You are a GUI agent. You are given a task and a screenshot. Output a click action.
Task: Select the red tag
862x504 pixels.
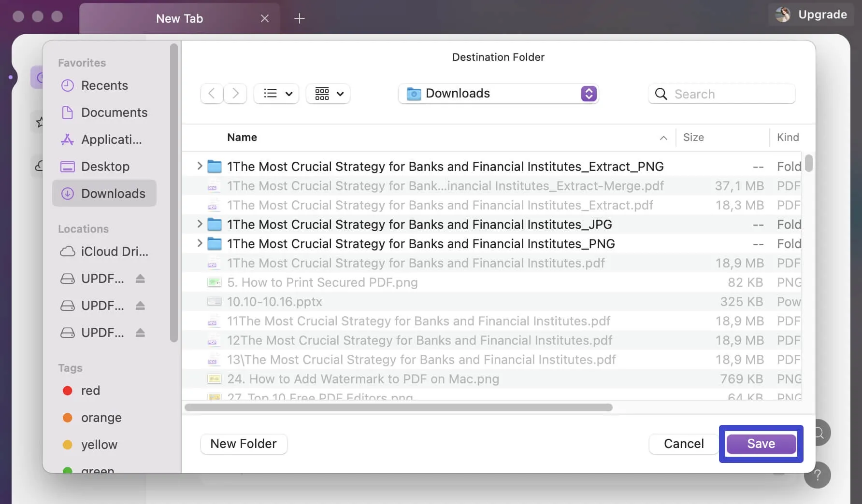pyautogui.click(x=91, y=391)
